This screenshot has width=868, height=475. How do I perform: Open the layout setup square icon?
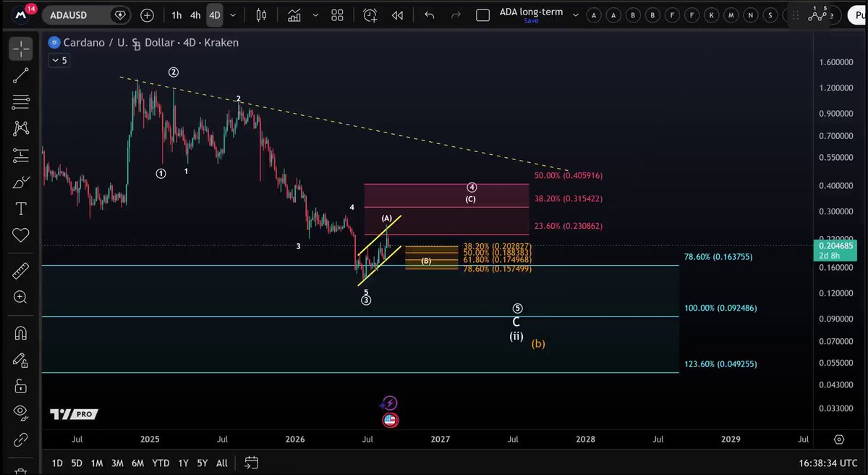click(x=482, y=15)
